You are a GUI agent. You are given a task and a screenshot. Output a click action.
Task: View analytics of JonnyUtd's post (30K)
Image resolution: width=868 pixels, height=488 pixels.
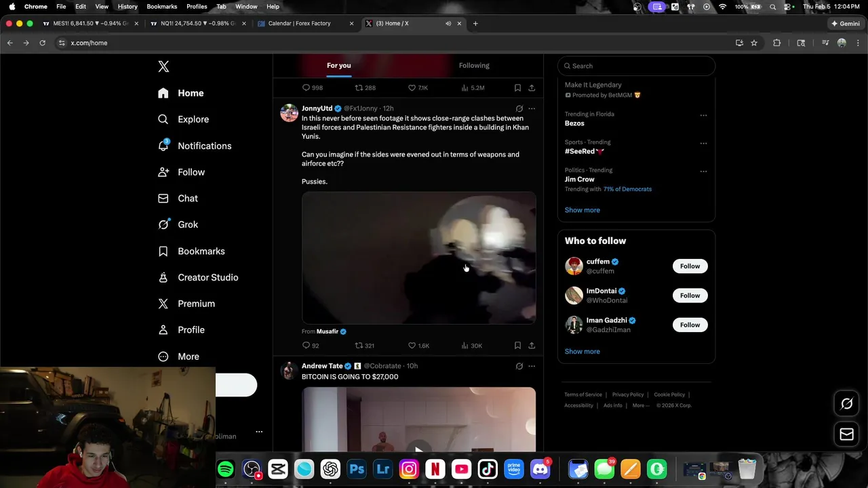(x=471, y=346)
